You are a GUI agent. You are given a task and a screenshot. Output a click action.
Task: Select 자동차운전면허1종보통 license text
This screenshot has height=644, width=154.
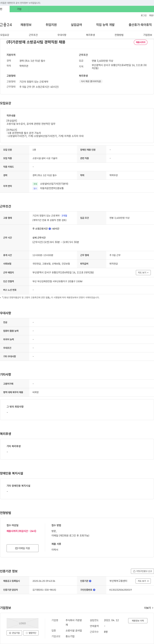(52, 188)
